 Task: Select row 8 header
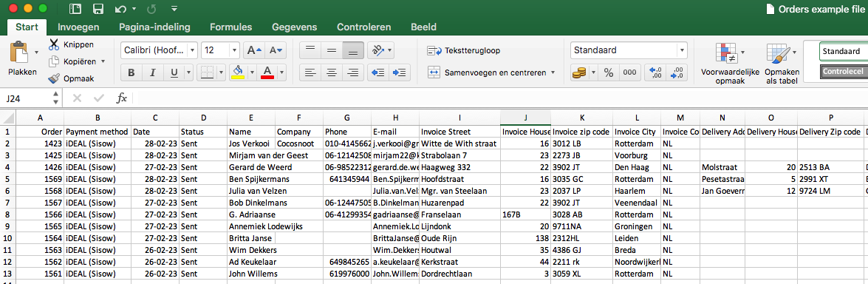pos(7,214)
